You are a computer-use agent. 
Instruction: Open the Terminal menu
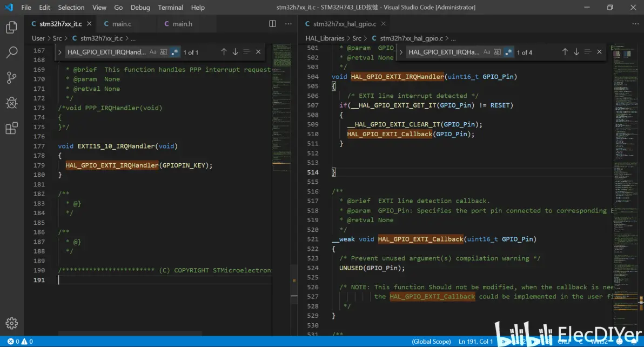coord(170,8)
